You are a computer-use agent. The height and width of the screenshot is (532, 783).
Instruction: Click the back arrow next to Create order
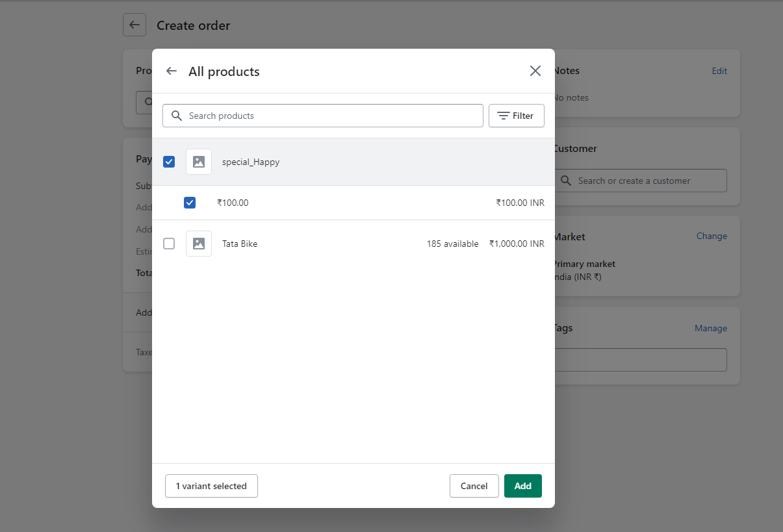pos(135,25)
